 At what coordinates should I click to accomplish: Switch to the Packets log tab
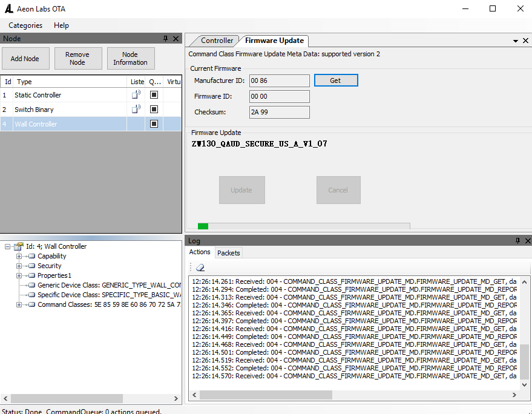coord(229,253)
